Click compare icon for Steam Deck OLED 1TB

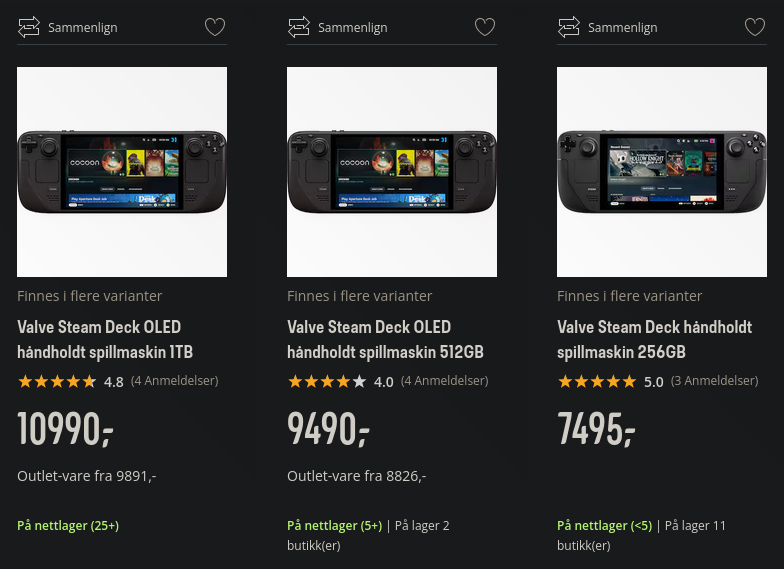click(28, 27)
